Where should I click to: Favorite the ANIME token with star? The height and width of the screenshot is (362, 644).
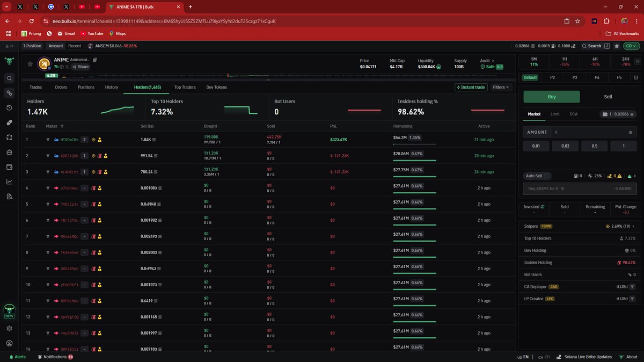click(30, 63)
